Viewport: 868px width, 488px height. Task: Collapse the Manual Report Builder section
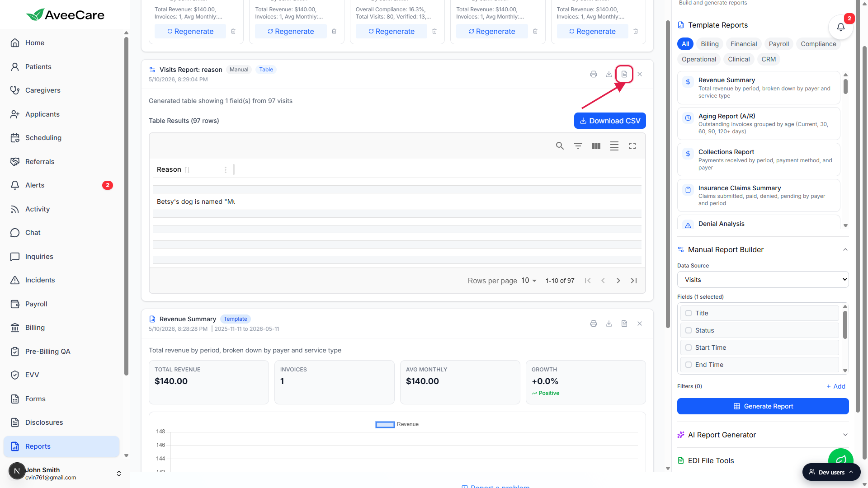(845, 249)
